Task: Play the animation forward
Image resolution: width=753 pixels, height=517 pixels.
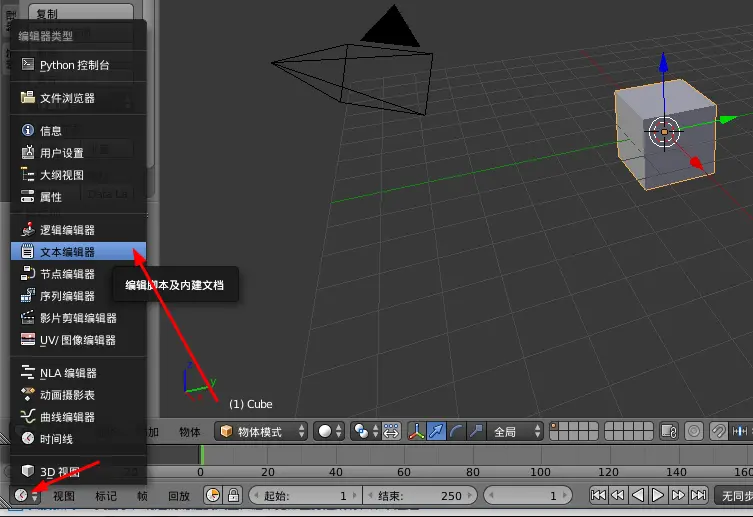Action: click(657, 495)
